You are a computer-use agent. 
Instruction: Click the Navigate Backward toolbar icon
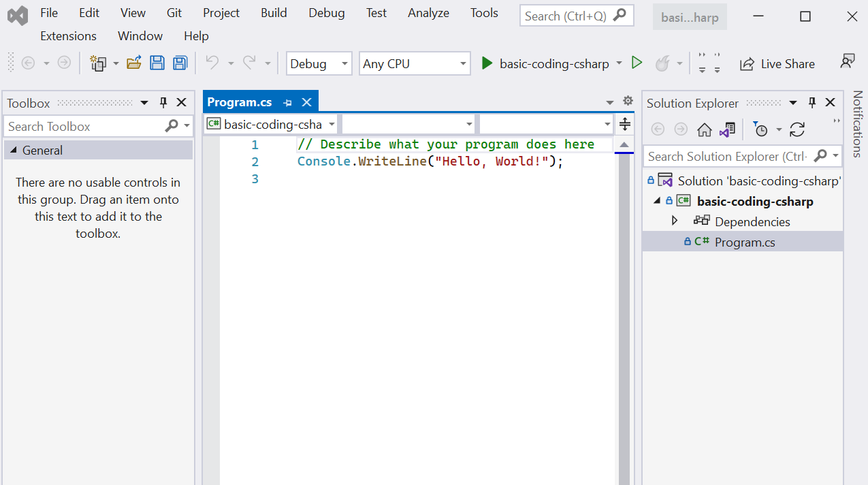[x=28, y=63]
